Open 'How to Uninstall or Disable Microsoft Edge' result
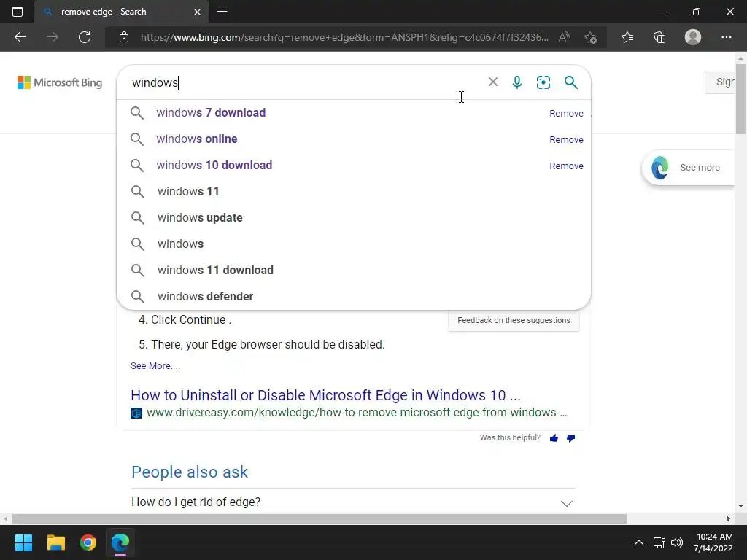This screenshot has width=747, height=560. [326, 395]
